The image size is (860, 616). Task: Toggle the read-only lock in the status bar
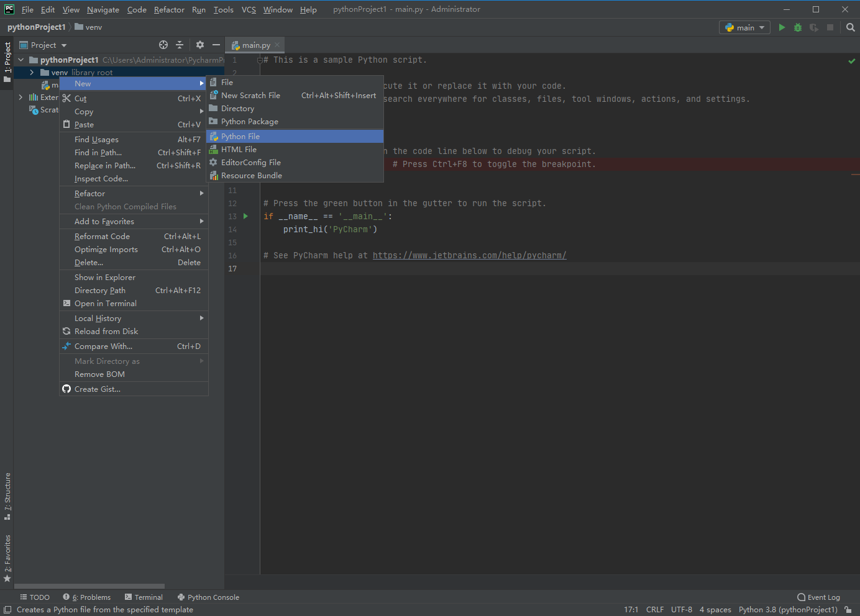849,610
